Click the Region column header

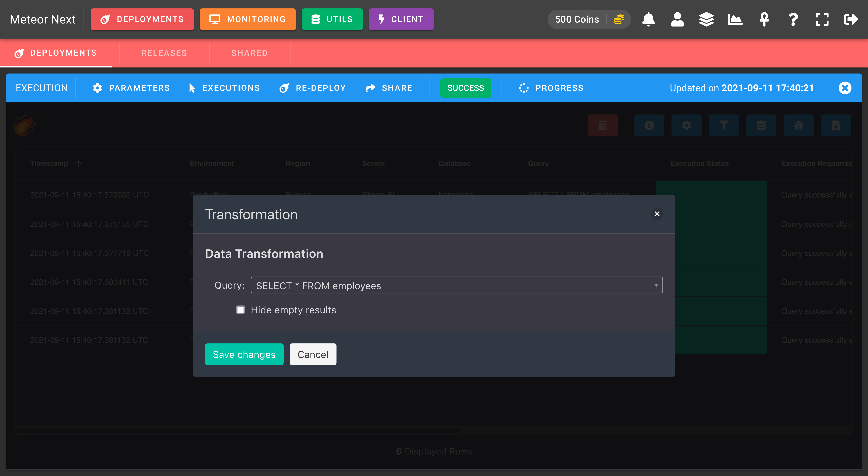(x=298, y=163)
